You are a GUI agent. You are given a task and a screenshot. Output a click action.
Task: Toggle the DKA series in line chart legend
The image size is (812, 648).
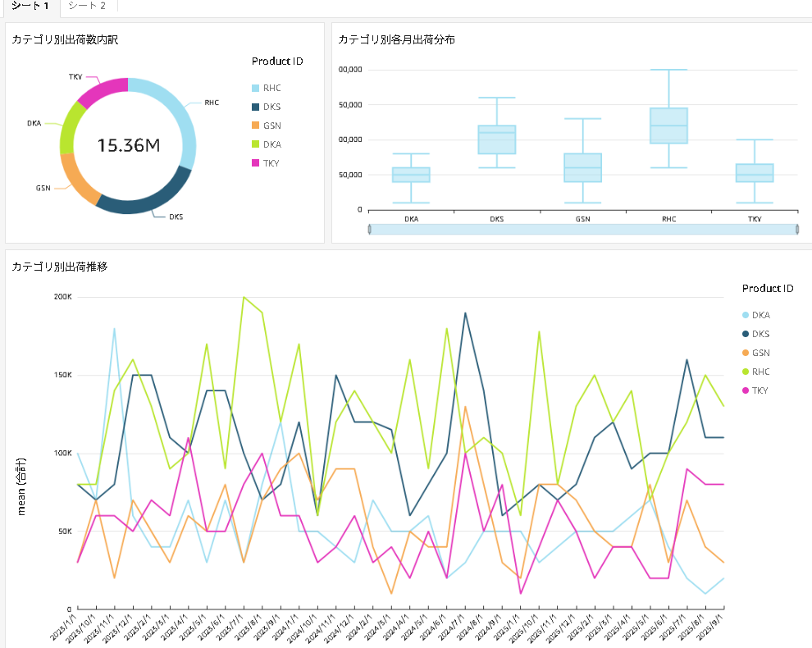(x=760, y=315)
